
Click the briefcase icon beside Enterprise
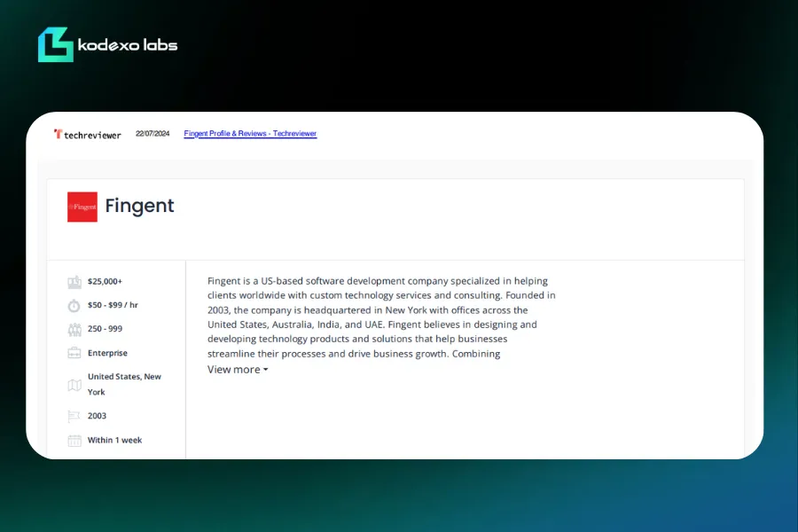pos(74,353)
